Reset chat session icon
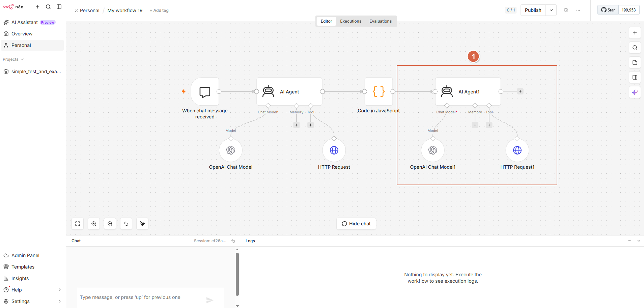 pos(233,241)
